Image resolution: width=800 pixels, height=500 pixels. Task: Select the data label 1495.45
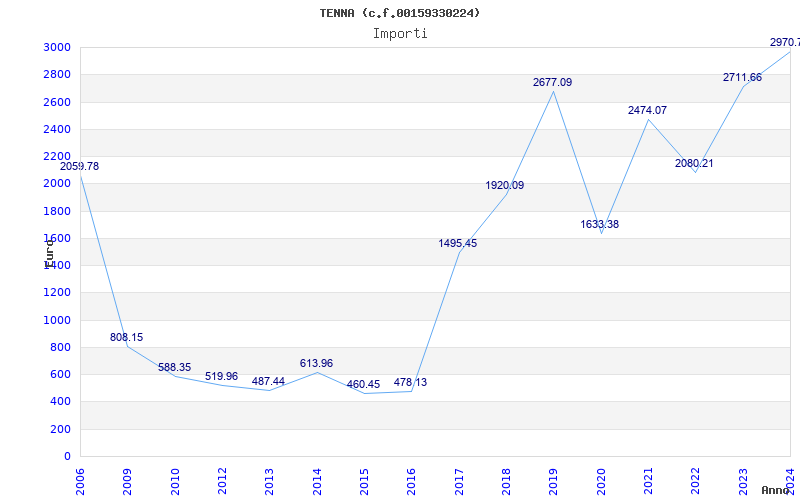(x=458, y=243)
